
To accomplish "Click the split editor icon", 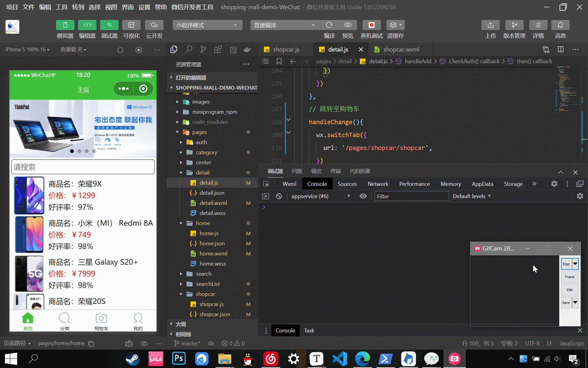I will click(561, 49).
